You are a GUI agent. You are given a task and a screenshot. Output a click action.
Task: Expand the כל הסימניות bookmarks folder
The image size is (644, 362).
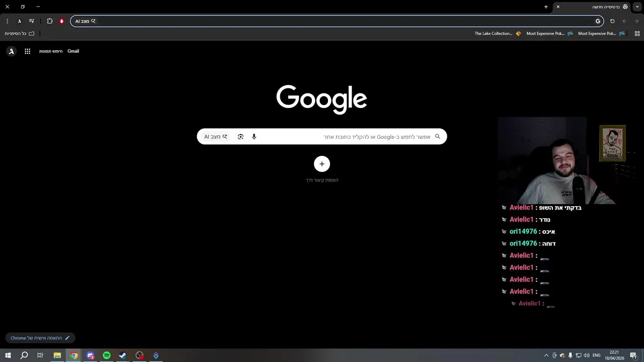click(20, 34)
